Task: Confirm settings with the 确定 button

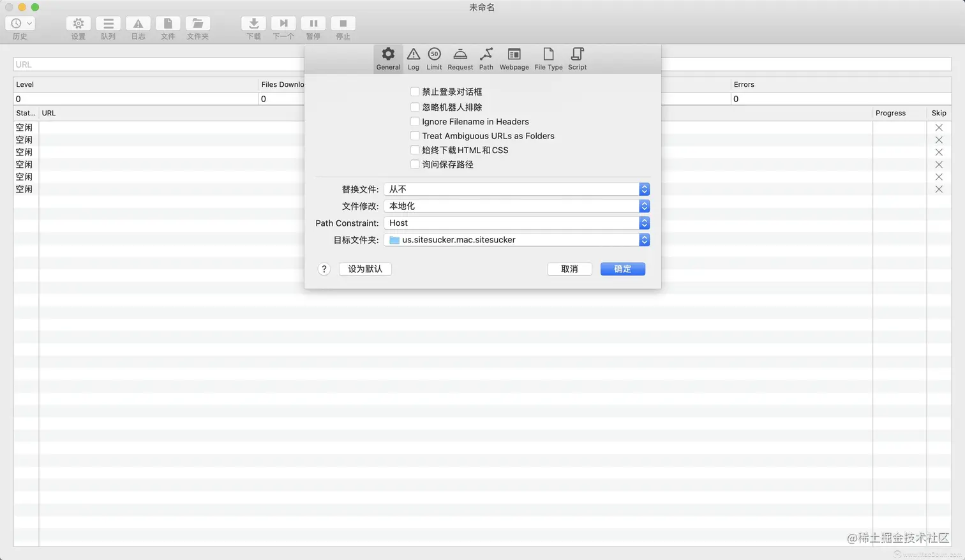Action: click(x=622, y=269)
